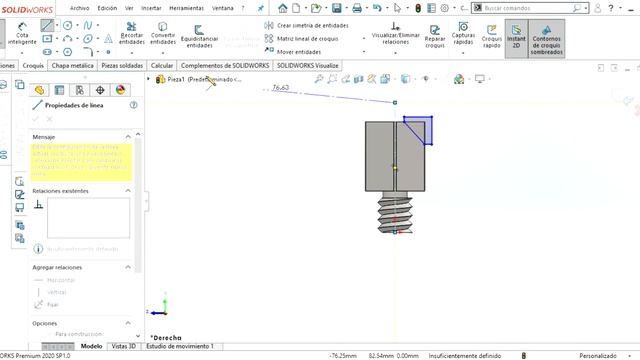The height and width of the screenshot is (360, 640).
Task: Click Reparar croquis tool
Action: click(x=435, y=36)
